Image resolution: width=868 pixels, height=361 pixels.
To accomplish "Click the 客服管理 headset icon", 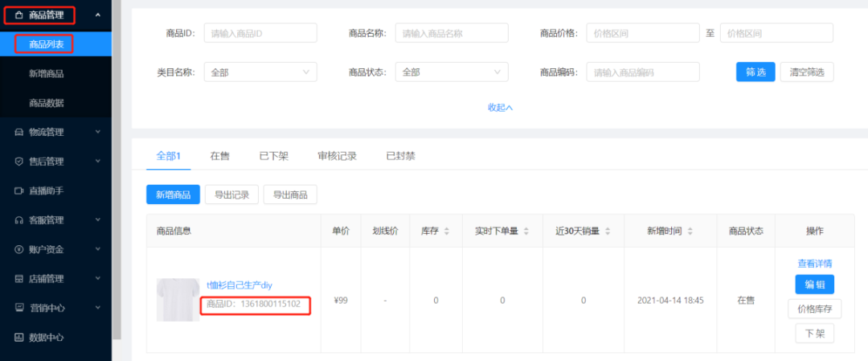I will click(18, 220).
